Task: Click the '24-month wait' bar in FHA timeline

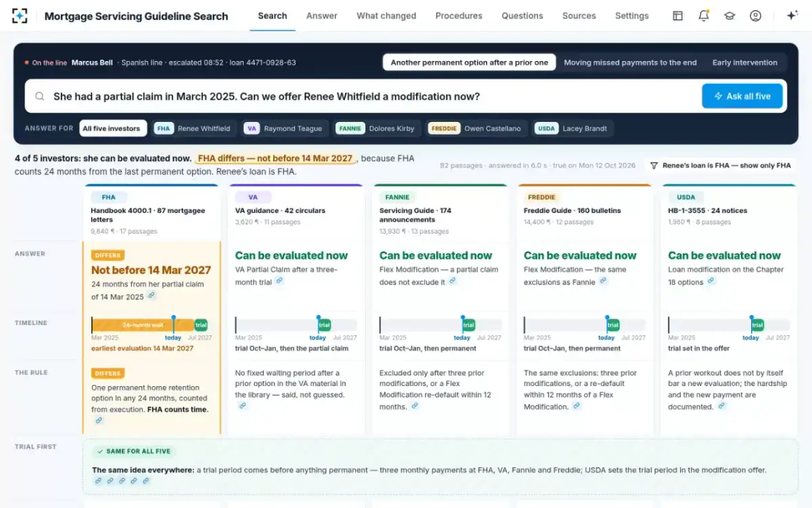Action: coord(143,325)
